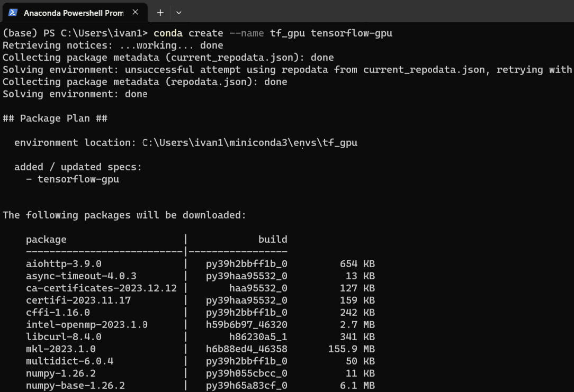574x392 pixels.
Task: Click the build column header
Action: pyautogui.click(x=273, y=240)
